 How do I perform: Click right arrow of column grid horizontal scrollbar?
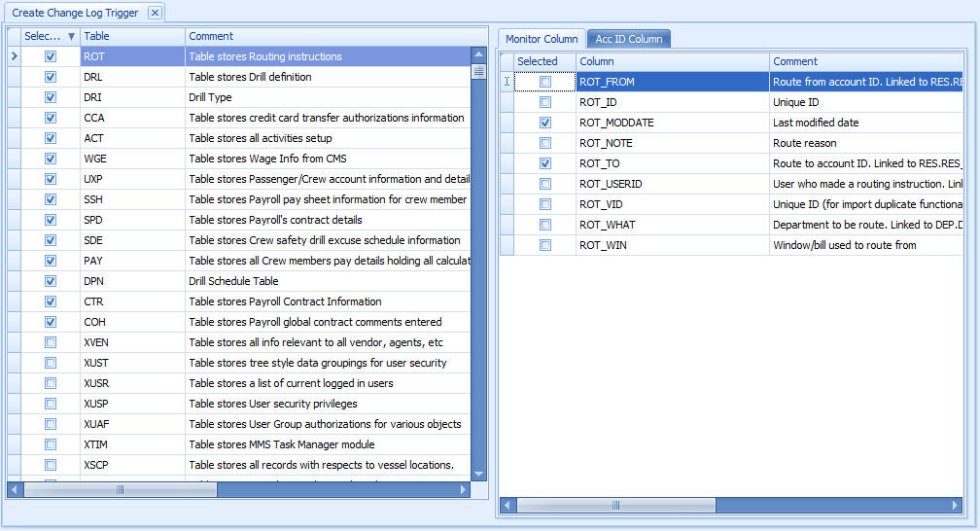click(x=955, y=506)
